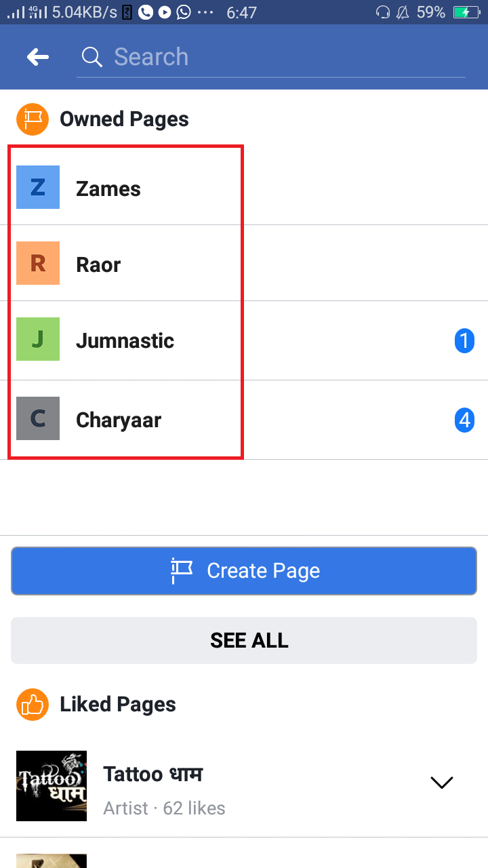Screen dimensions: 488x868
Task: Open the Tattoo धाम page thumbnail
Action: (52, 786)
